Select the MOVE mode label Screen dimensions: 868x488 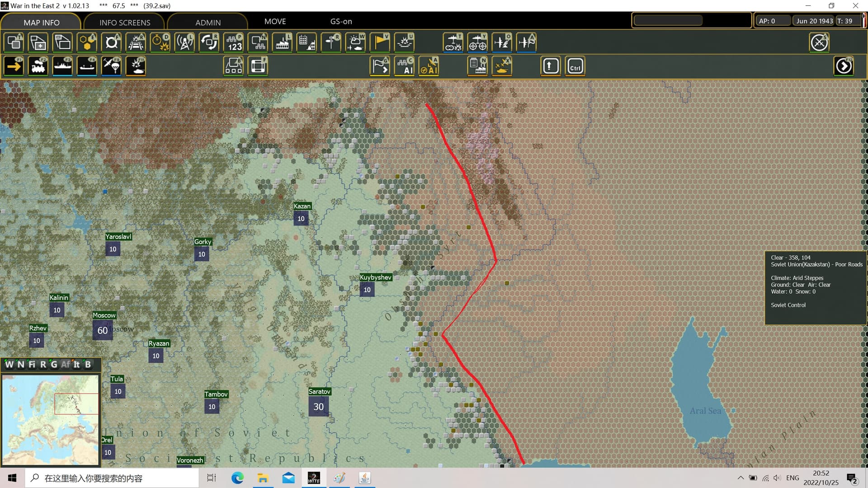(x=275, y=21)
